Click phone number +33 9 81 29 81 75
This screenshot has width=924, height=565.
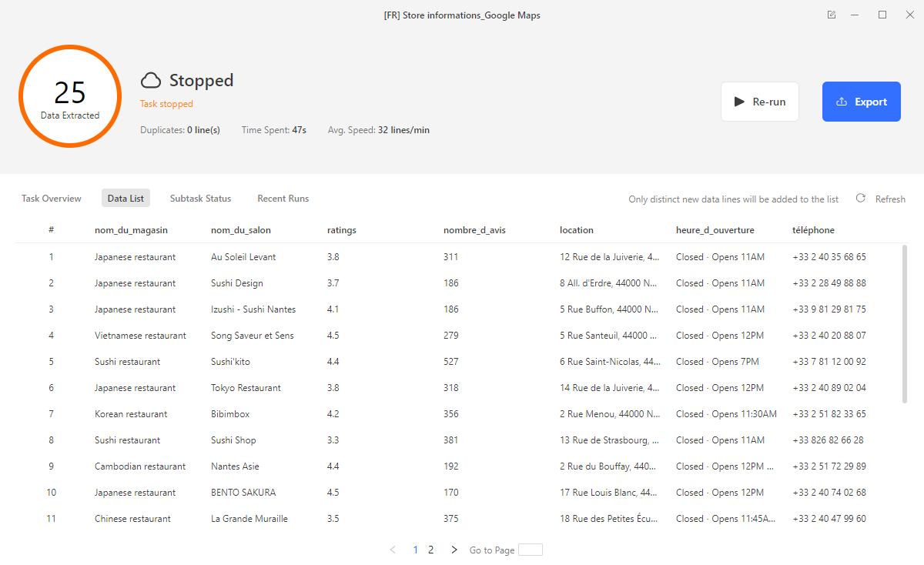pyautogui.click(x=829, y=309)
